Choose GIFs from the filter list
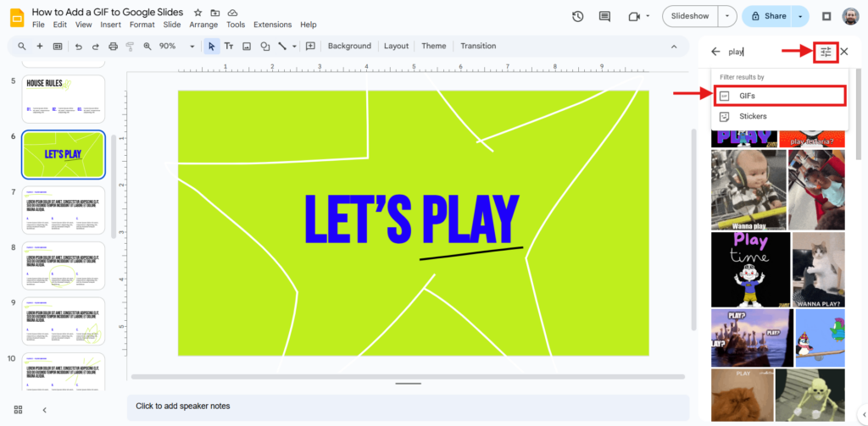Screen dimensions: 868x426 tap(780, 96)
